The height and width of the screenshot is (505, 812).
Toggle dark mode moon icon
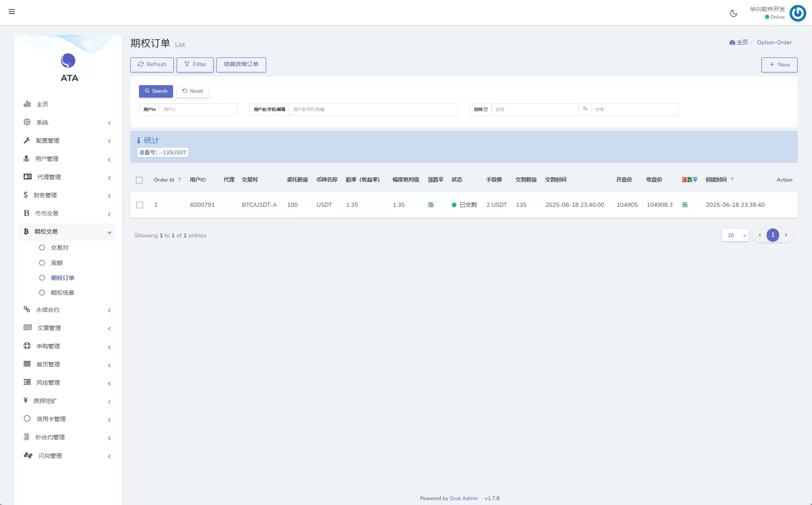pyautogui.click(x=733, y=13)
